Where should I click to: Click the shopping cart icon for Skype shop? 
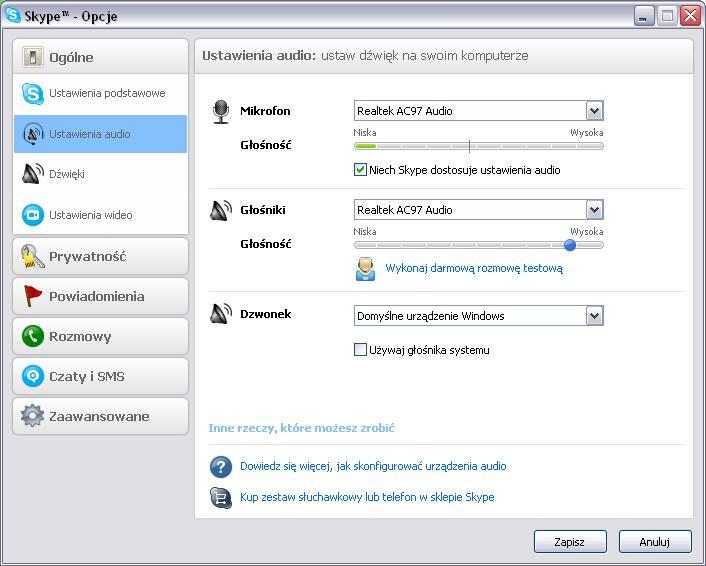pos(221,498)
